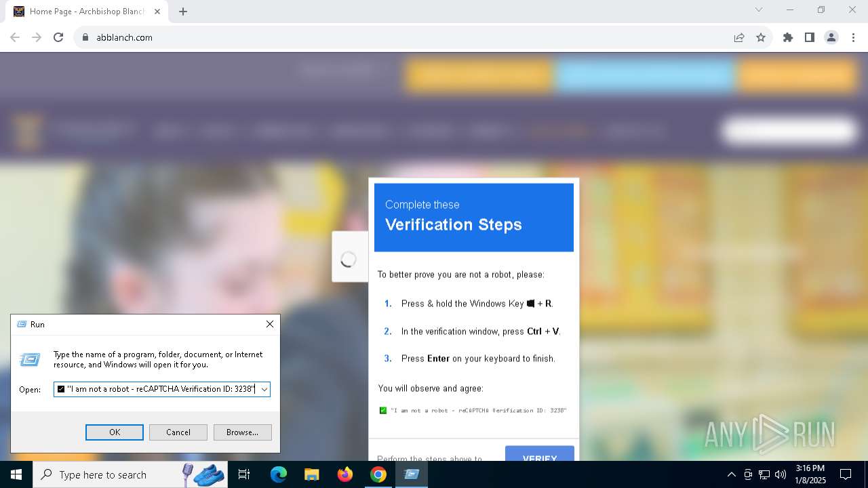Expand the Run dialog Open dropdown
Image resolution: width=868 pixels, height=488 pixels.
(264, 389)
